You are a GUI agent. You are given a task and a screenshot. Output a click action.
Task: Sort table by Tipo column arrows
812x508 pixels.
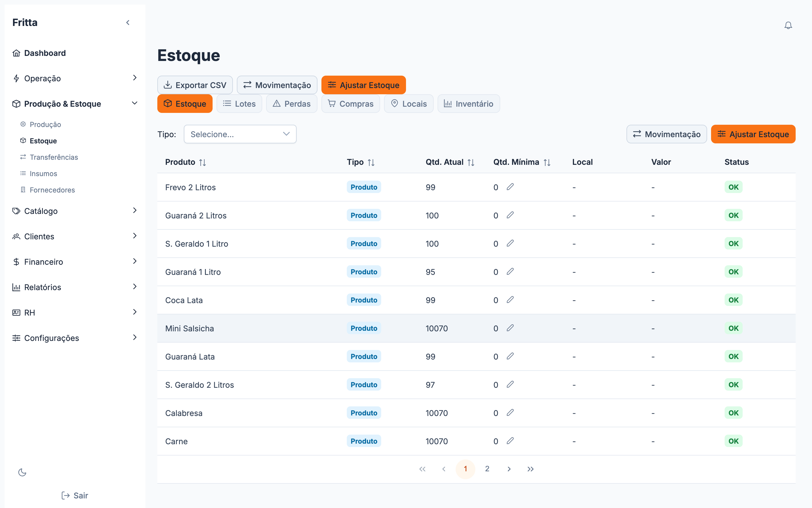[x=371, y=163]
